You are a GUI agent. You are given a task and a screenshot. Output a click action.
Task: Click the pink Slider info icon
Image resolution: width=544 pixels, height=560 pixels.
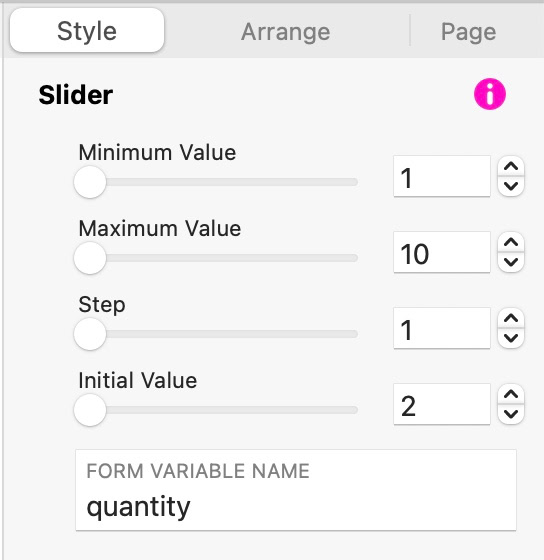[490, 94]
